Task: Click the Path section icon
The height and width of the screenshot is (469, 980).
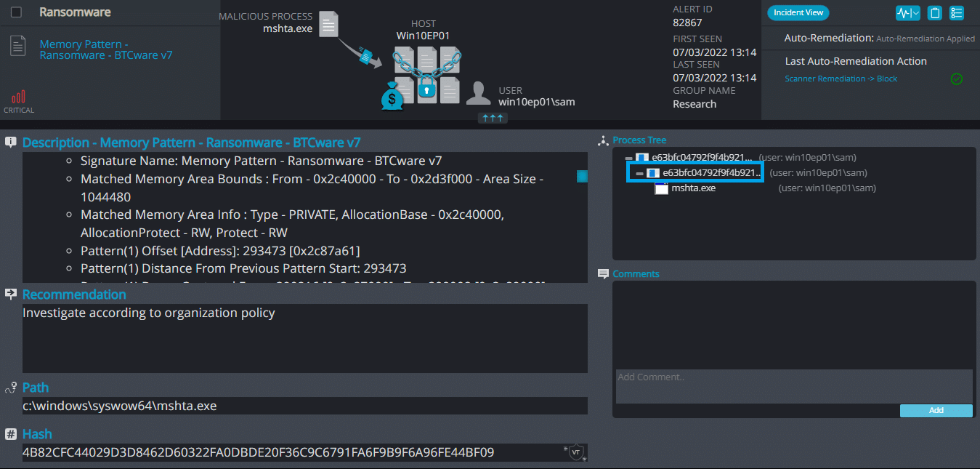Action: click(11, 388)
